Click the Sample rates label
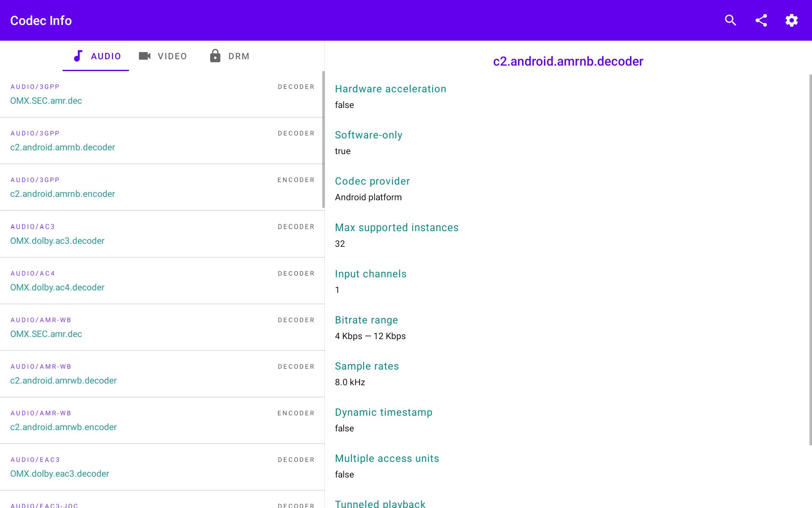This screenshot has width=812, height=508. (x=367, y=366)
